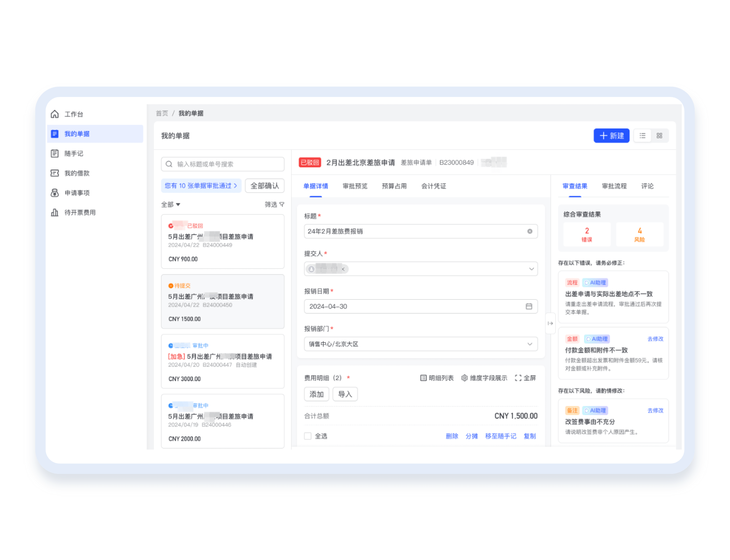Switch to the 审批流程 tab
730x560 pixels.
tap(614, 186)
